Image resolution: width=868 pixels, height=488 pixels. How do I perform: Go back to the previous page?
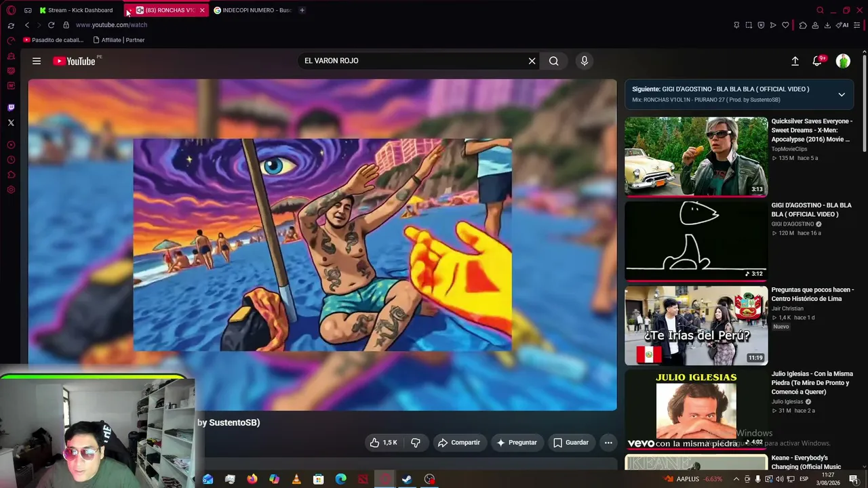[27, 25]
